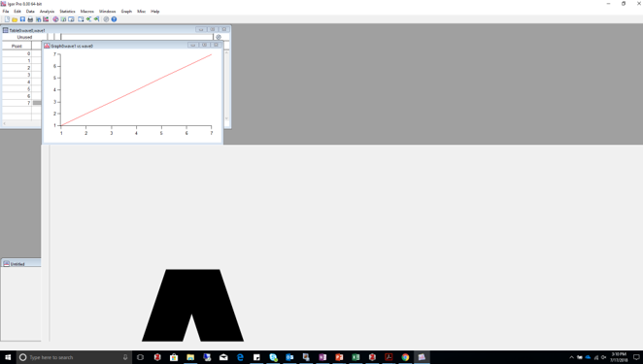Show hidden system tray icons

(571, 357)
